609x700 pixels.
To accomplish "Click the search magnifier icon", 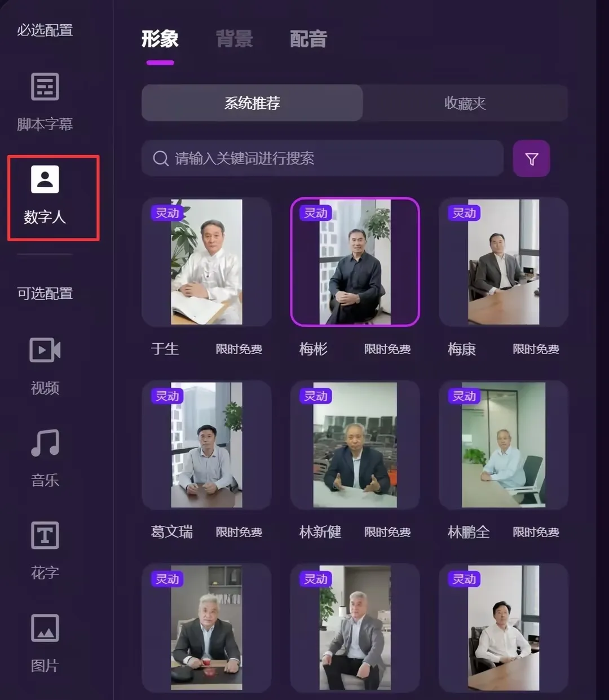I will 161,158.
